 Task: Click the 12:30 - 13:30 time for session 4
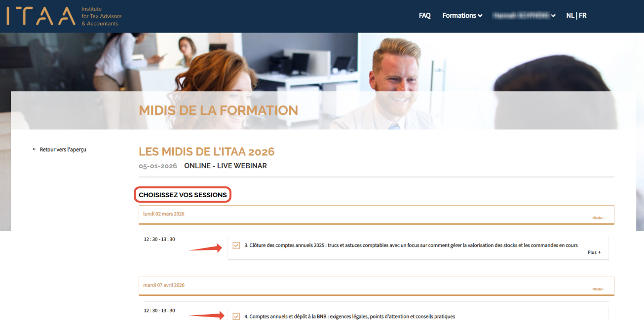(159, 311)
